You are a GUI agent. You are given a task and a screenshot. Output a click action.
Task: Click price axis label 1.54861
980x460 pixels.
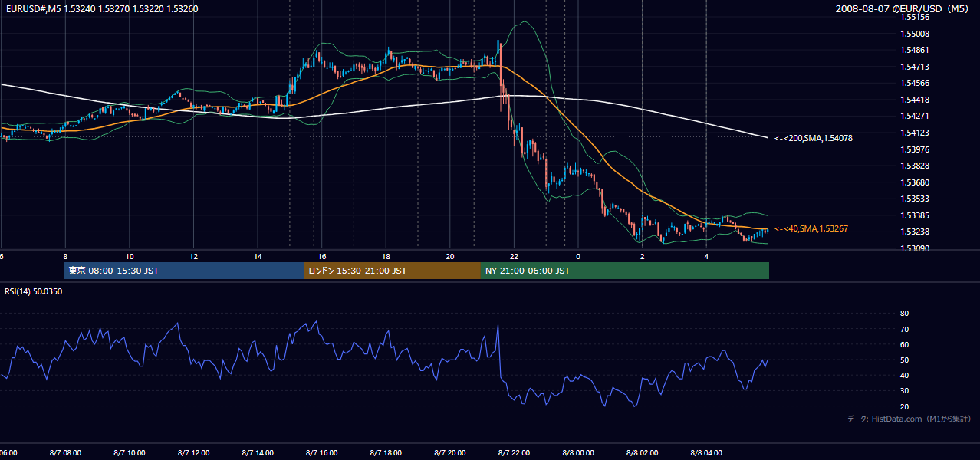915,50
